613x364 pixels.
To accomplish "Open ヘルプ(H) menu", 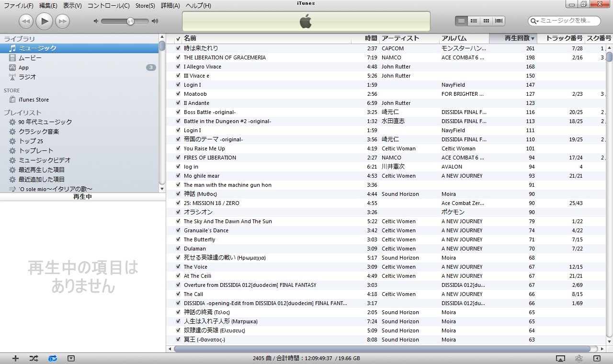I will point(198,6).
